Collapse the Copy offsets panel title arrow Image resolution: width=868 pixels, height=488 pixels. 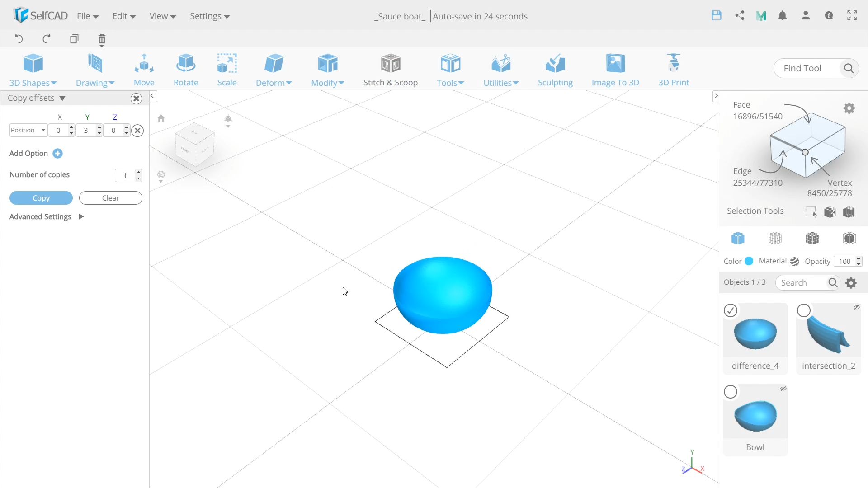pos(62,98)
